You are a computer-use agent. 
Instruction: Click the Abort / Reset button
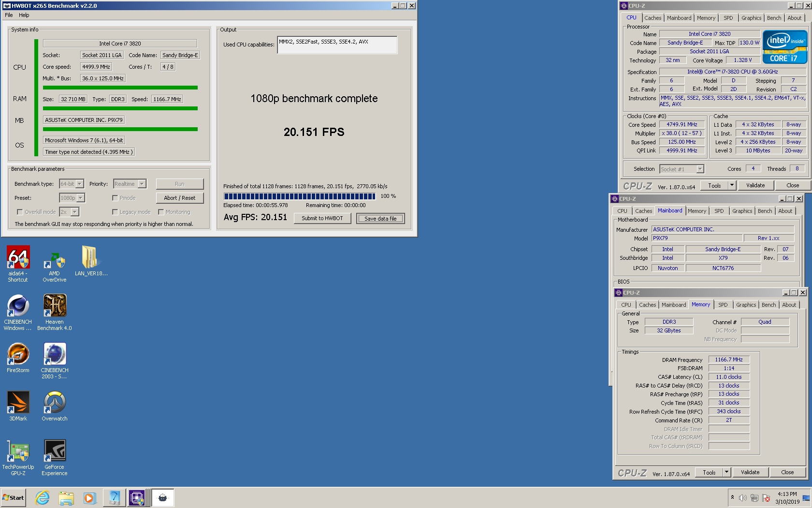(180, 198)
